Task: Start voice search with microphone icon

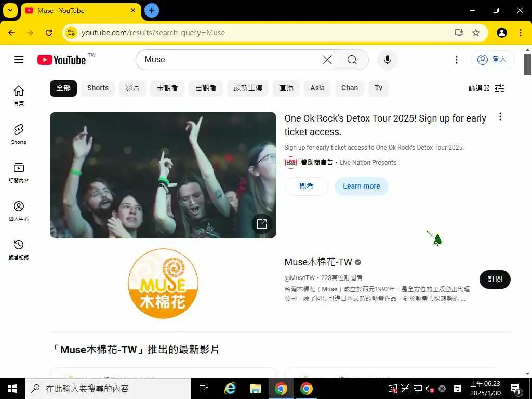Action: tap(387, 60)
